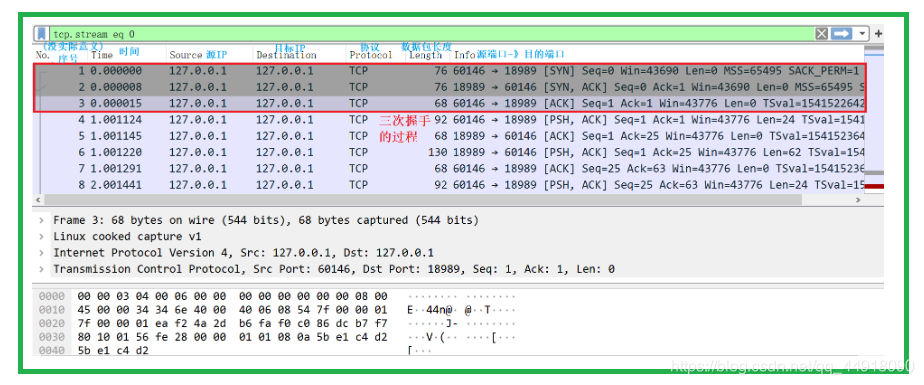Image resolution: width=924 pixels, height=385 pixels.
Task: Sort by the Destination column header
Action: point(286,55)
